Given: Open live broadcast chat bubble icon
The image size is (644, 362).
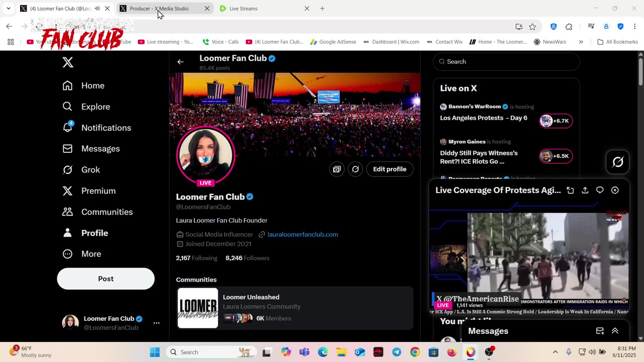Looking at the screenshot, I should [600, 191].
